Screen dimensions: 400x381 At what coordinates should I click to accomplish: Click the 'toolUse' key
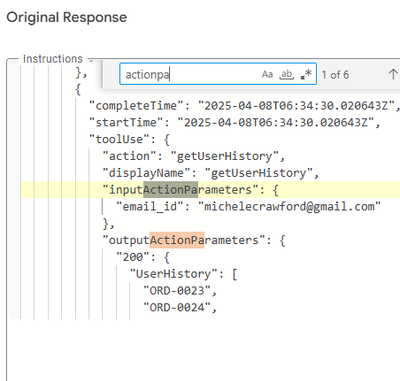pos(119,139)
